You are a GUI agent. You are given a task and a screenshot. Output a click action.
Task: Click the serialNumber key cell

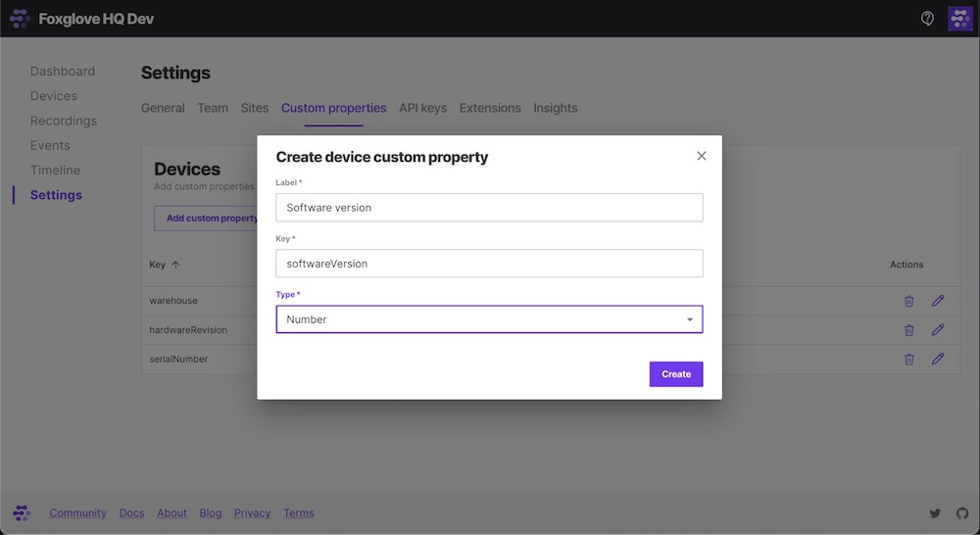(x=178, y=360)
